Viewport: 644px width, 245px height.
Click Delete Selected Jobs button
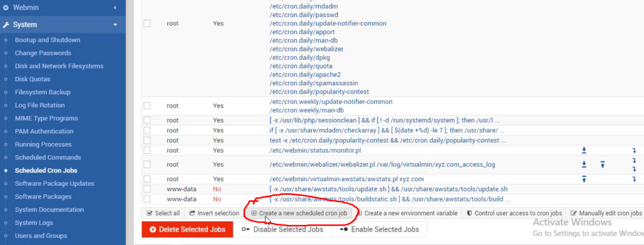pyautogui.click(x=187, y=229)
